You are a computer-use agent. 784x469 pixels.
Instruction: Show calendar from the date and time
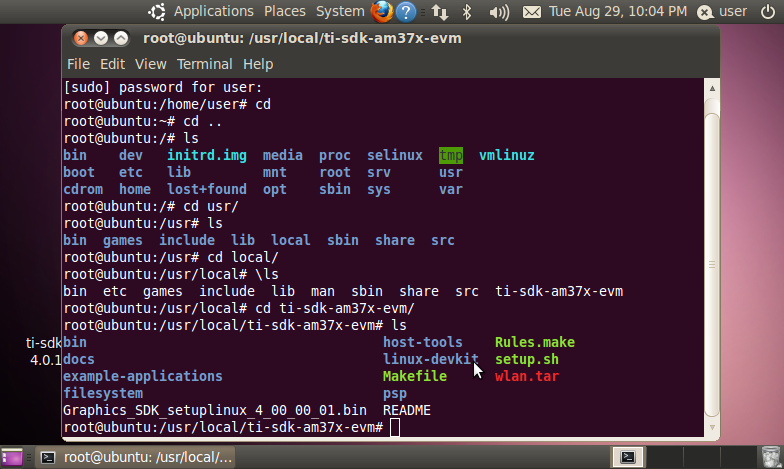tap(618, 11)
